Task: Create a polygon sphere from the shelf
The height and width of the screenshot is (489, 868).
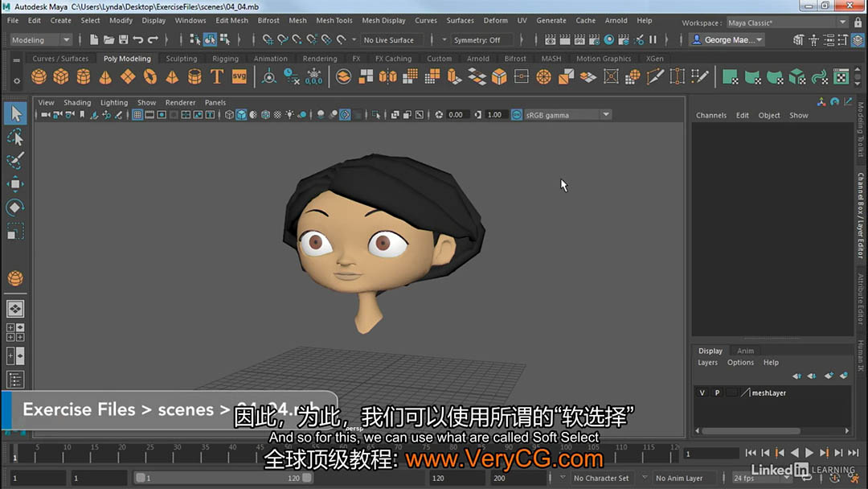Action: point(39,76)
